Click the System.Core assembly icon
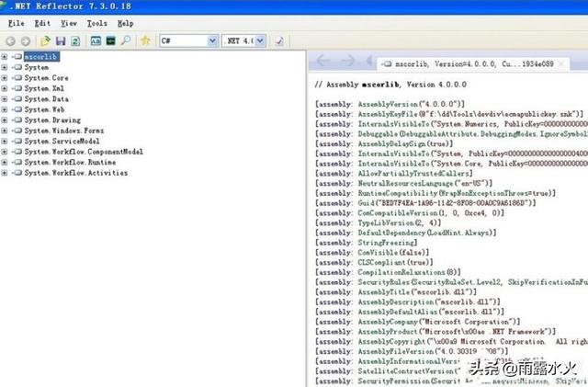This screenshot has height=387, width=588. [x=17, y=78]
